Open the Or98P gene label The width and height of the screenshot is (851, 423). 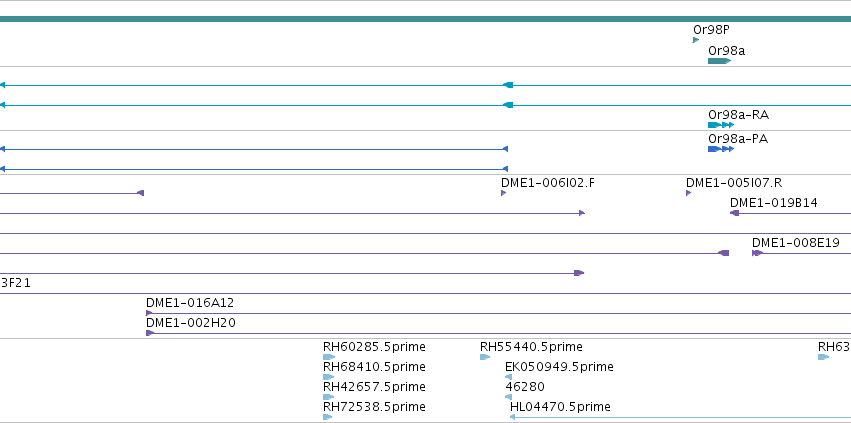point(712,30)
